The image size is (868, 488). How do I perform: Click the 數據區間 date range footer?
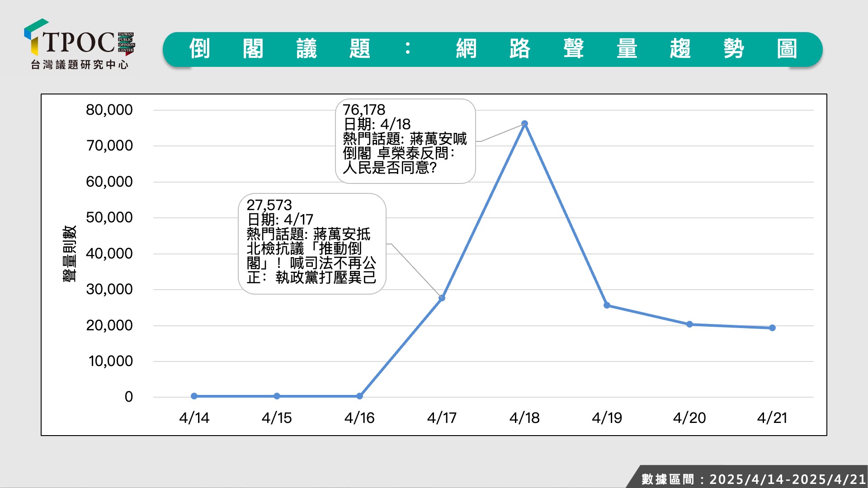click(752, 479)
